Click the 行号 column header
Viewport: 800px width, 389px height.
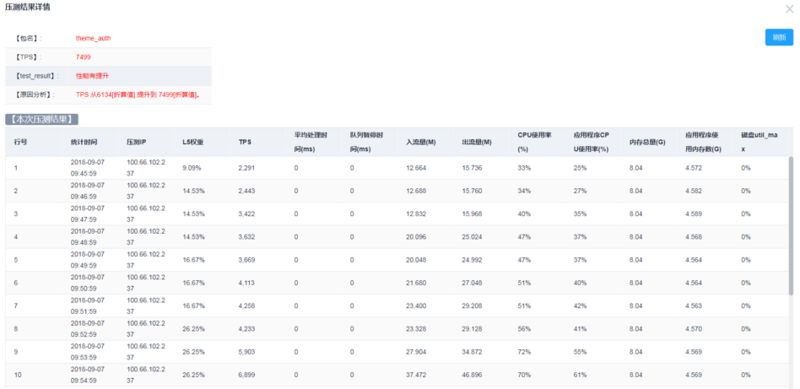(x=20, y=142)
